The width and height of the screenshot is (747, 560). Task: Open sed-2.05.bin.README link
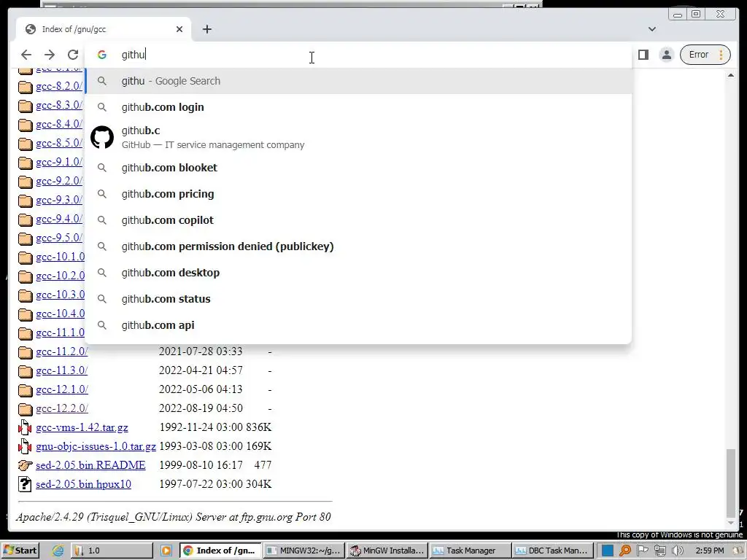tap(90, 465)
